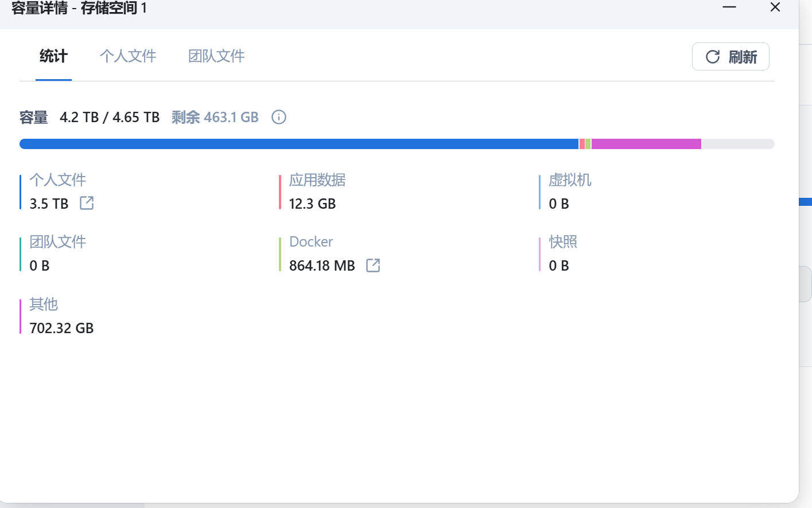Click the circular refresh arrow icon
The height and width of the screenshot is (508, 812).
713,56
